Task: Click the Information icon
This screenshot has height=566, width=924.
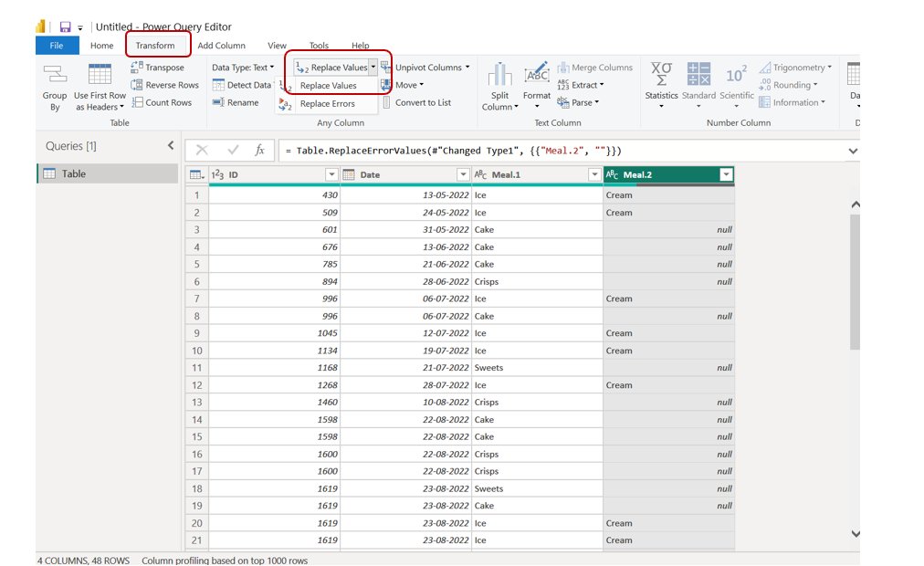Action: (765, 102)
